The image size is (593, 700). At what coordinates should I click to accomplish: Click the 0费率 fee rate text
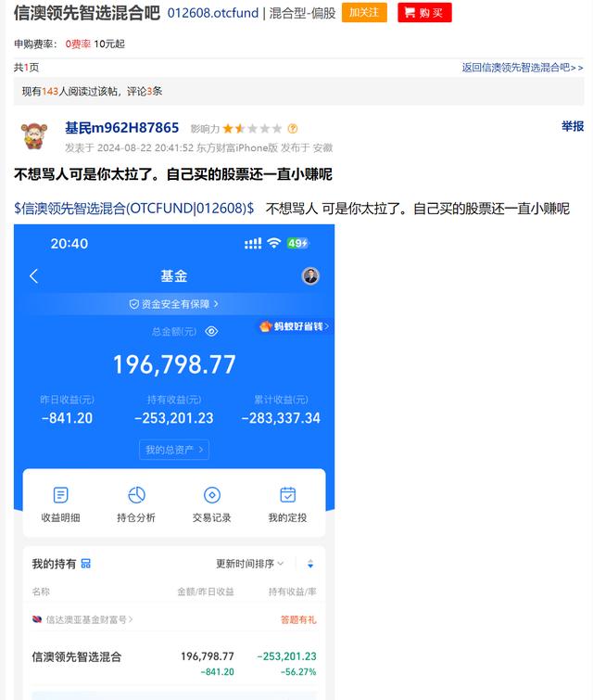[x=78, y=44]
